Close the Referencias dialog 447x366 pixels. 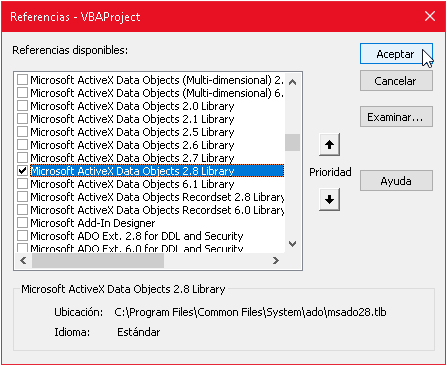(430, 16)
